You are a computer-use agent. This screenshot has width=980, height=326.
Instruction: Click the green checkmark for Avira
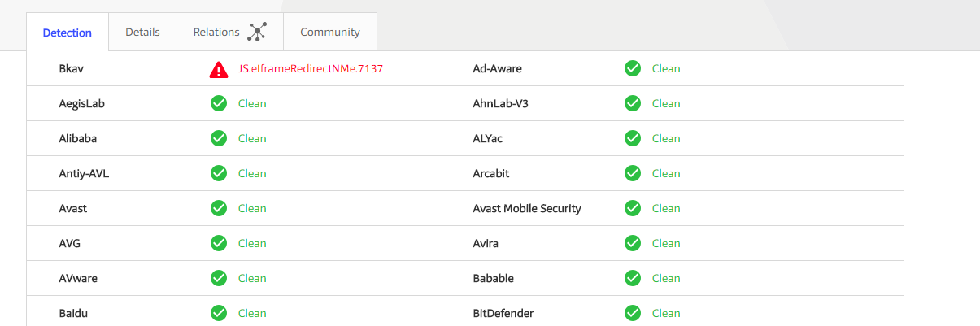(x=633, y=243)
